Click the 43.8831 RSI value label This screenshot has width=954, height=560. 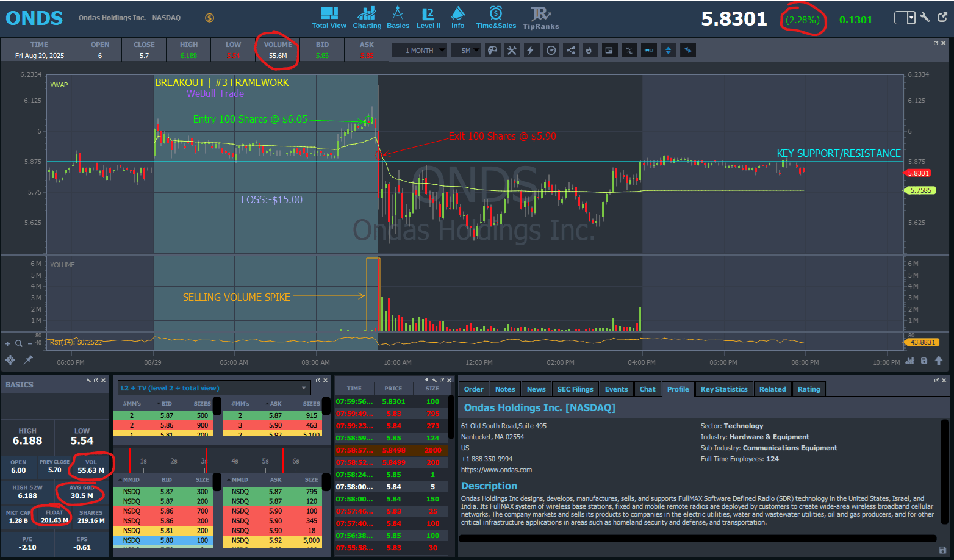922,342
